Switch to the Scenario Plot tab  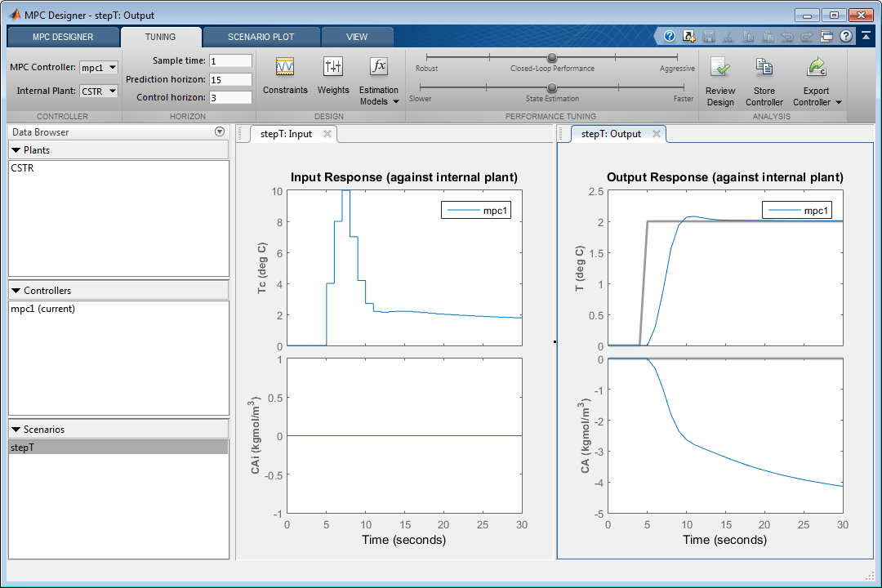(261, 37)
